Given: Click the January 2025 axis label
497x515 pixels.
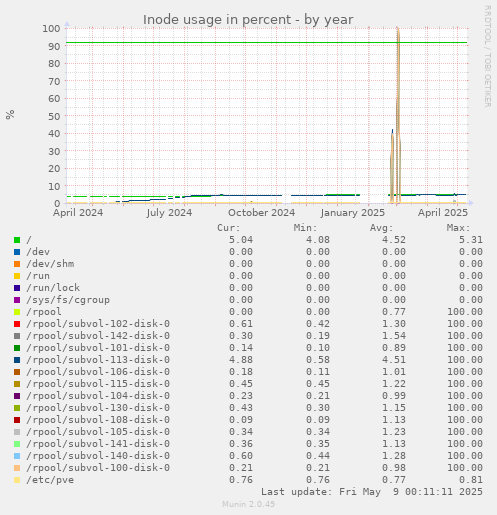Looking at the screenshot, I should tap(353, 213).
